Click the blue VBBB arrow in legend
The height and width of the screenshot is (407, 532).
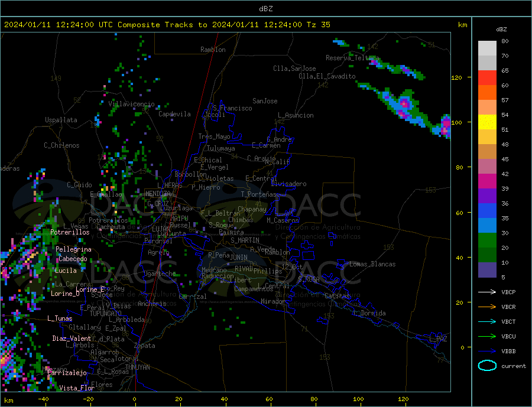pos(487,351)
